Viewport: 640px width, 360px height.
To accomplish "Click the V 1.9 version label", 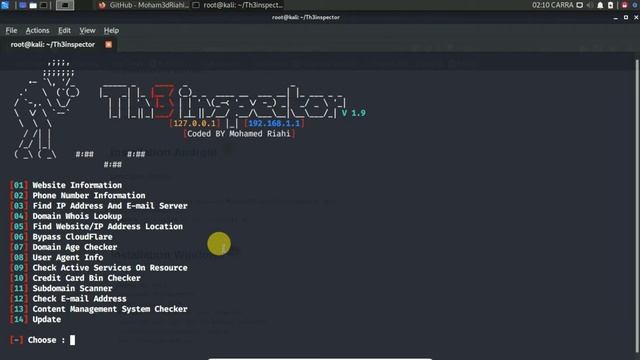I will 354,113.
